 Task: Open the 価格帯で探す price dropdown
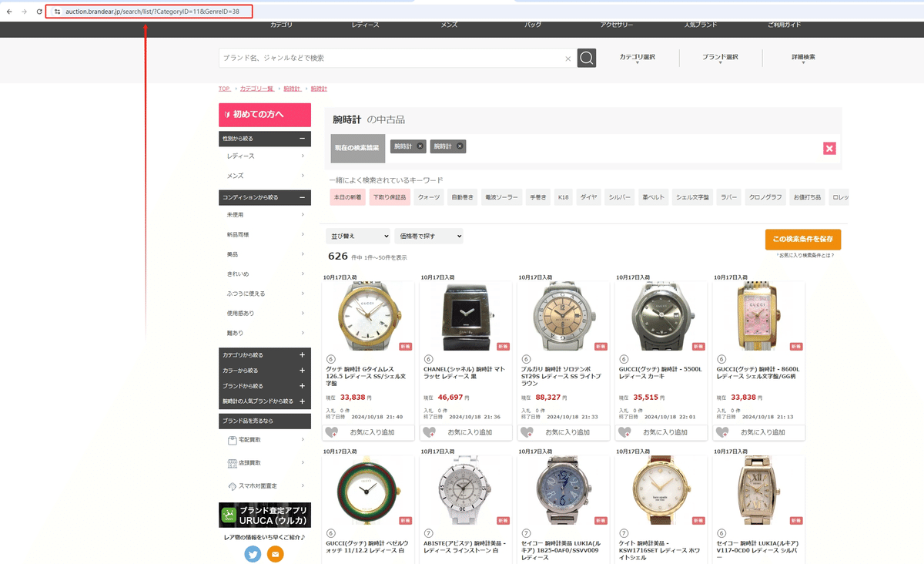click(x=429, y=236)
